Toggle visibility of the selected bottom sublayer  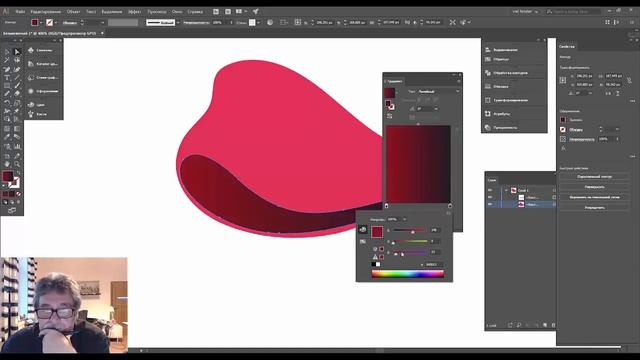point(490,204)
